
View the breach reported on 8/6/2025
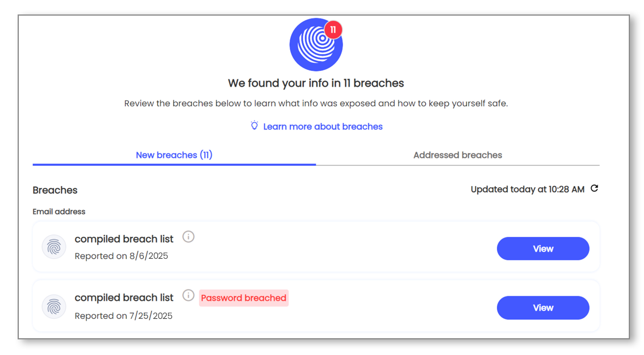point(543,249)
